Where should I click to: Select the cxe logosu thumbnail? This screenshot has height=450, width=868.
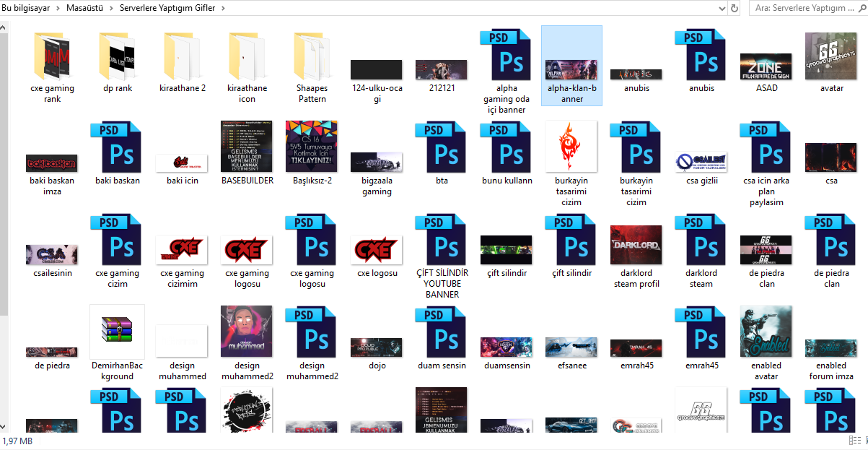pos(377,250)
